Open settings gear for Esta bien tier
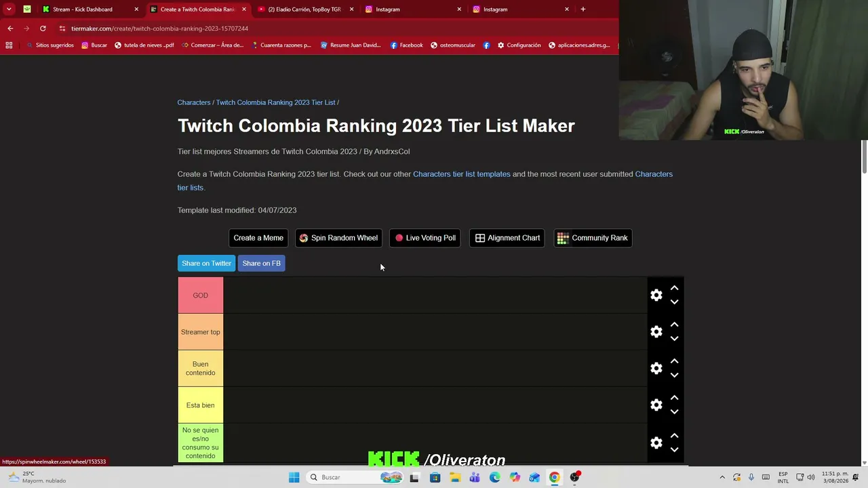The height and width of the screenshot is (488, 868). (x=656, y=405)
